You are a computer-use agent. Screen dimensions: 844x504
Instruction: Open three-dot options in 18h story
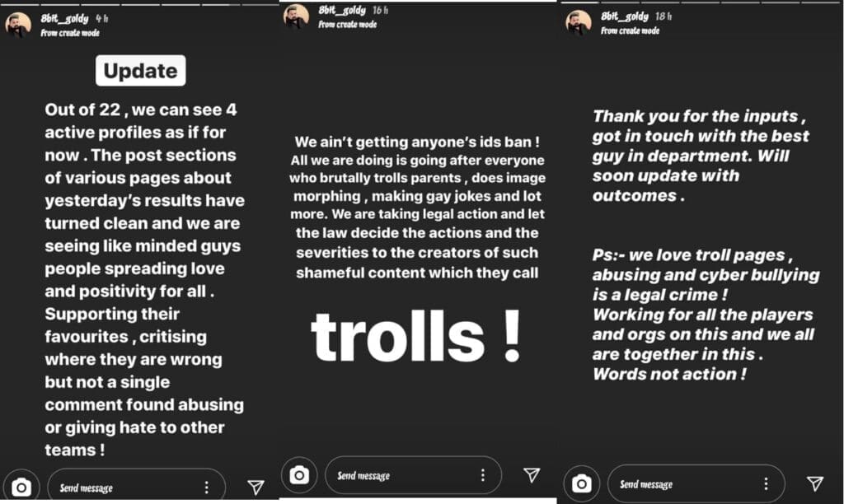point(766,484)
